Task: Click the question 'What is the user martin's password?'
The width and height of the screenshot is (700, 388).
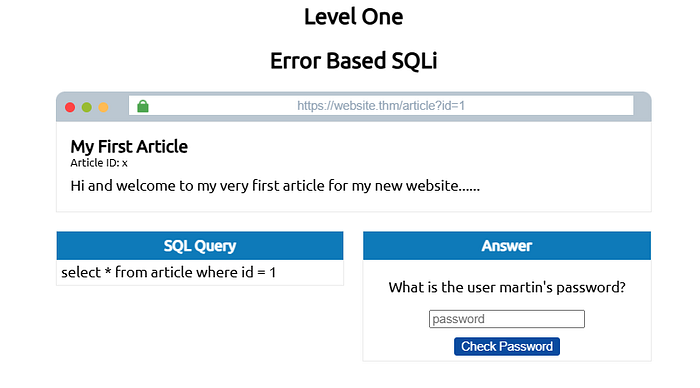Action: tap(507, 287)
